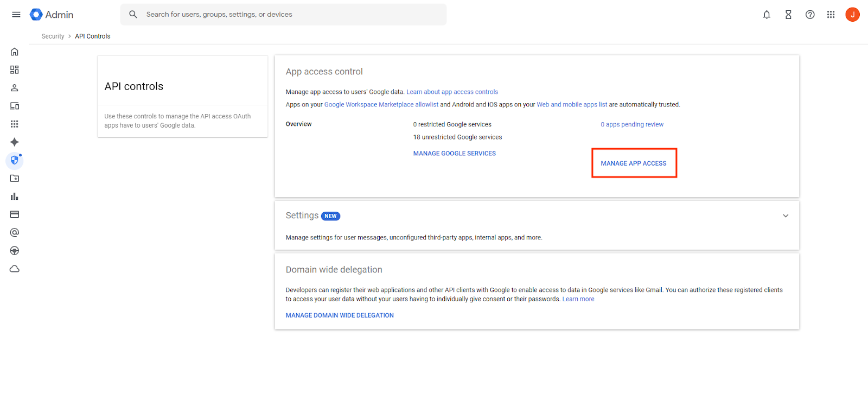Open the notifications bell
Image resolution: width=868 pixels, height=412 pixels.
click(x=767, y=15)
